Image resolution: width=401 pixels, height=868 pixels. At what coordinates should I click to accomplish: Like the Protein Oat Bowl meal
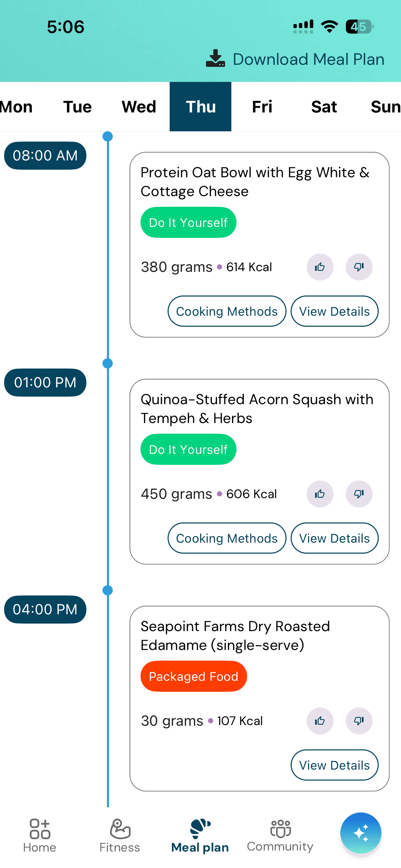[320, 267]
